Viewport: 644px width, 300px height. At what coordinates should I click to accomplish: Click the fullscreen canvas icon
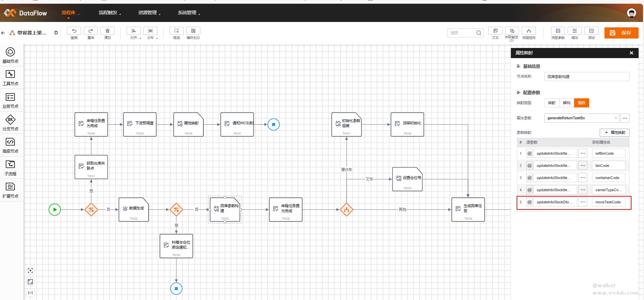tap(30, 282)
